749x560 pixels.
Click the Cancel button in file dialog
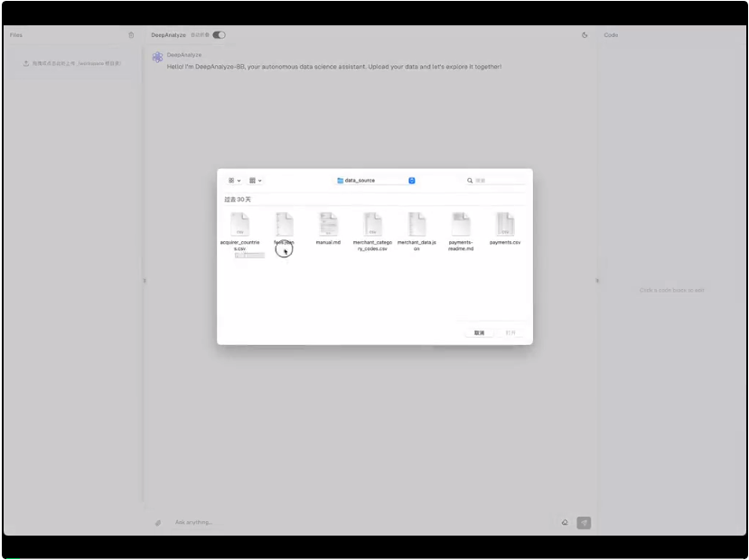coord(479,332)
